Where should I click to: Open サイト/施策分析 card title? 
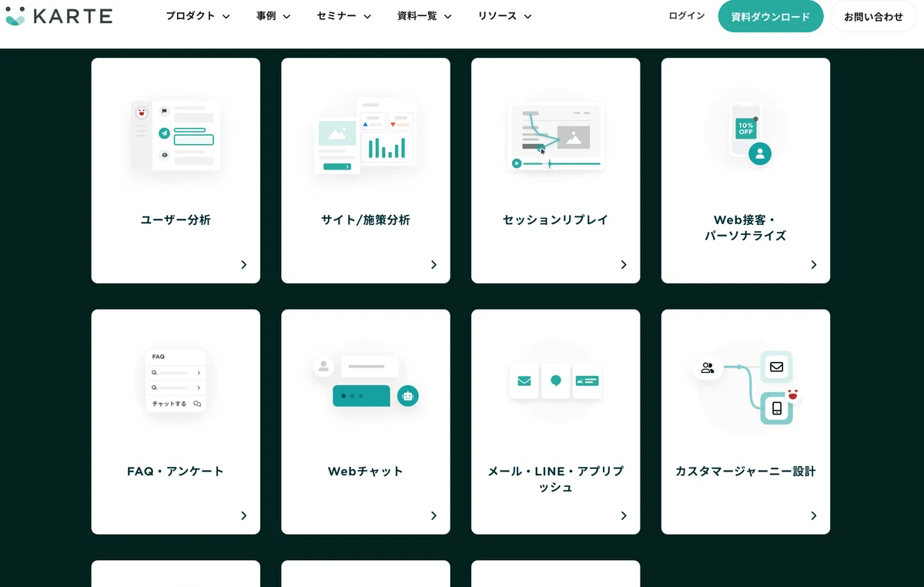366,220
